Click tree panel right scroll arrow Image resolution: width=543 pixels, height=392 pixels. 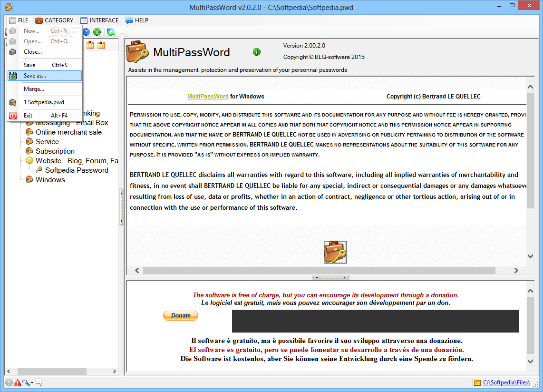[114, 371]
